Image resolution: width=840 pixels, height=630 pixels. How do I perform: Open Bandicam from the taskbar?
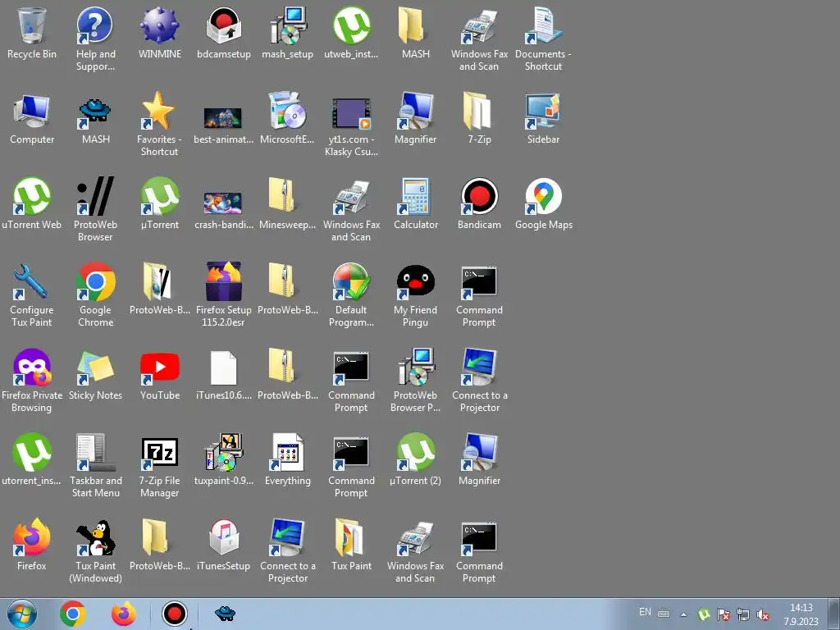pos(174,614)
